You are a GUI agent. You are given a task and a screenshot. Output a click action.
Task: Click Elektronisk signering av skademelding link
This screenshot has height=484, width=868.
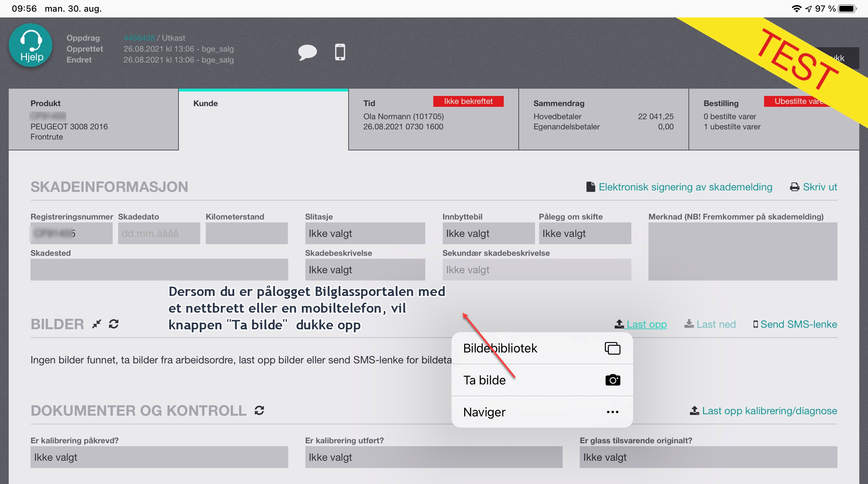coord(685,187)
